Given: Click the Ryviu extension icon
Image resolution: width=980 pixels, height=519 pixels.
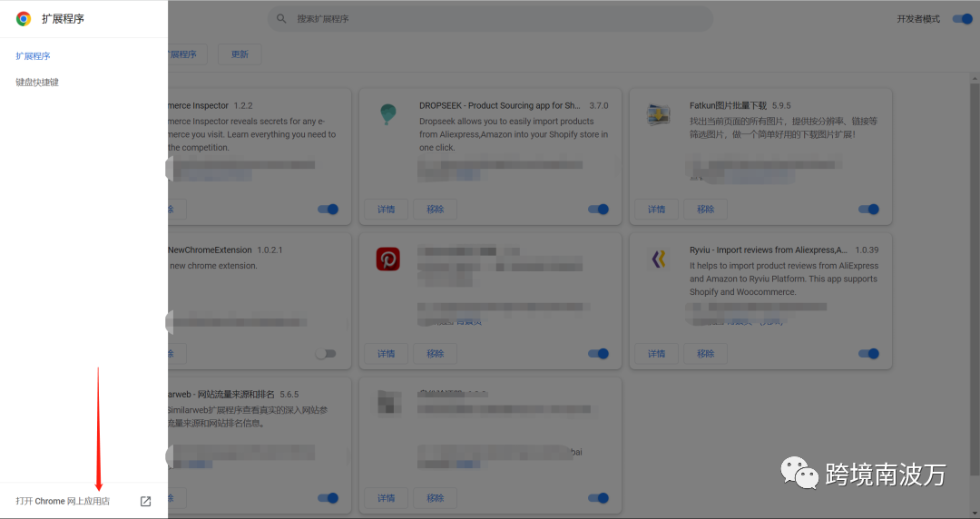Looking at the screenshot, I should [658, 259].
